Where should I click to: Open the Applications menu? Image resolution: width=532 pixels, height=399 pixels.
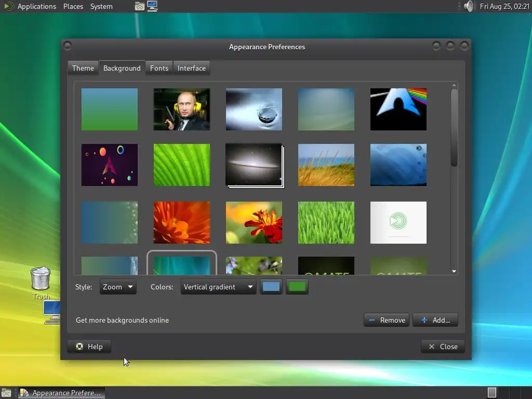(x=37, y=6)
